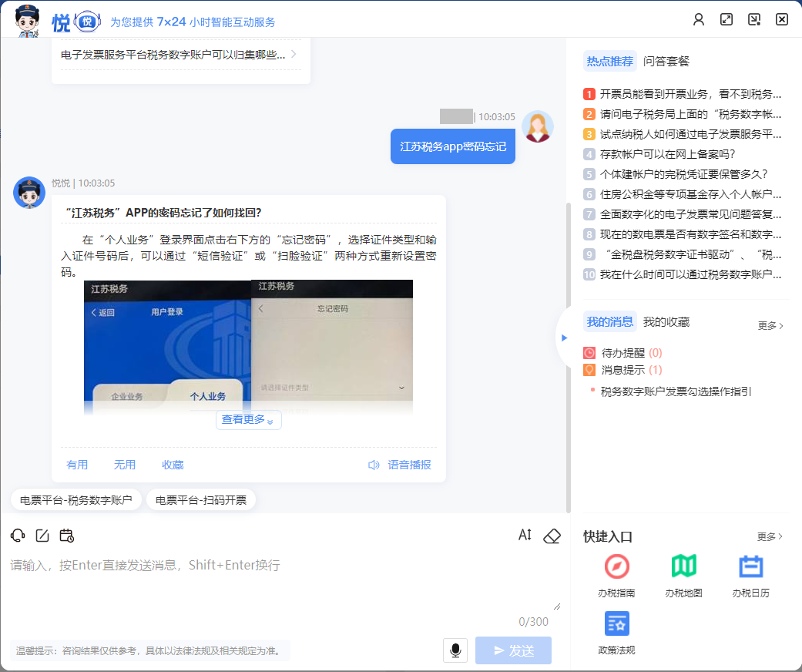802x672 pixels.
Task: Adjust text size with the A font icon
Action: pyautogui.click(x=525, y=535)
